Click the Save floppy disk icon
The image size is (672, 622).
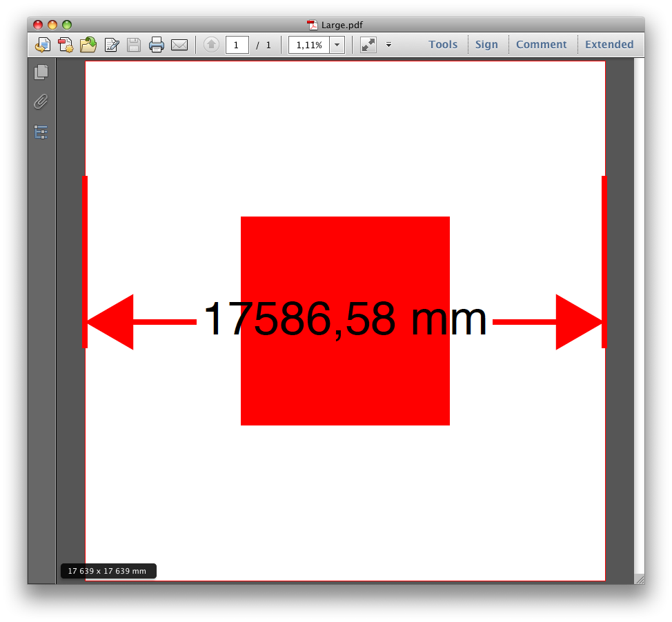click(134, 45)
